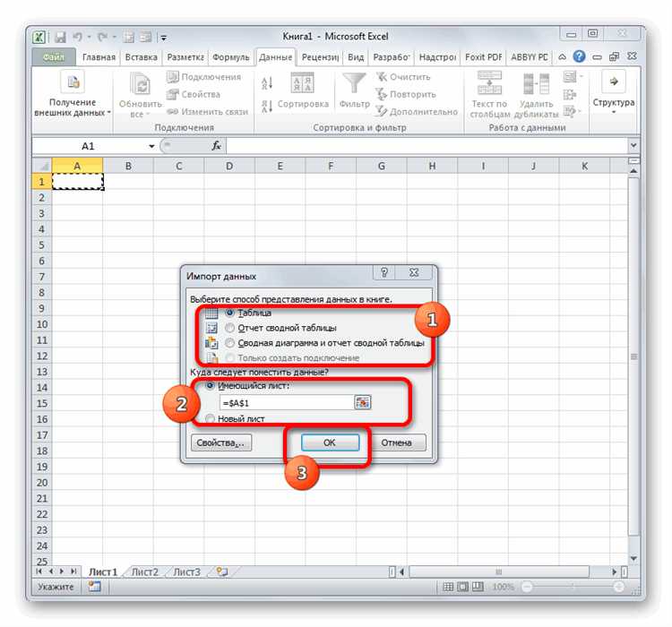672x627 pixels.
Task: Select the Таблица radio option
Action: [229, 313]
